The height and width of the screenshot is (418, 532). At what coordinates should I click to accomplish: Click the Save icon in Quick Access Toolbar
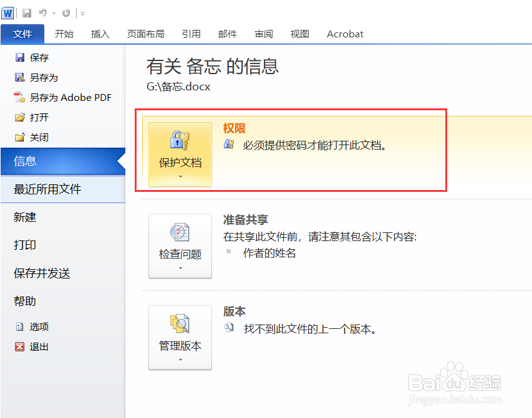[26, 13]
